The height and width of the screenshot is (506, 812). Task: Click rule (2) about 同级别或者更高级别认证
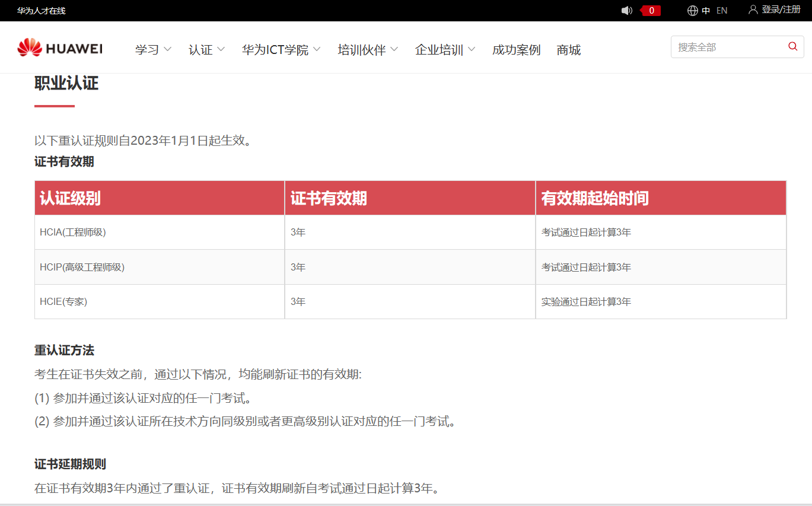point(245,422)
